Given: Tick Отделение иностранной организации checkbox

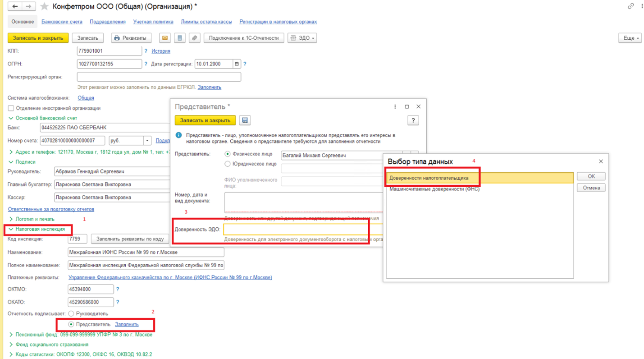Looking at the screenshot, I should (x=11, y=108).
